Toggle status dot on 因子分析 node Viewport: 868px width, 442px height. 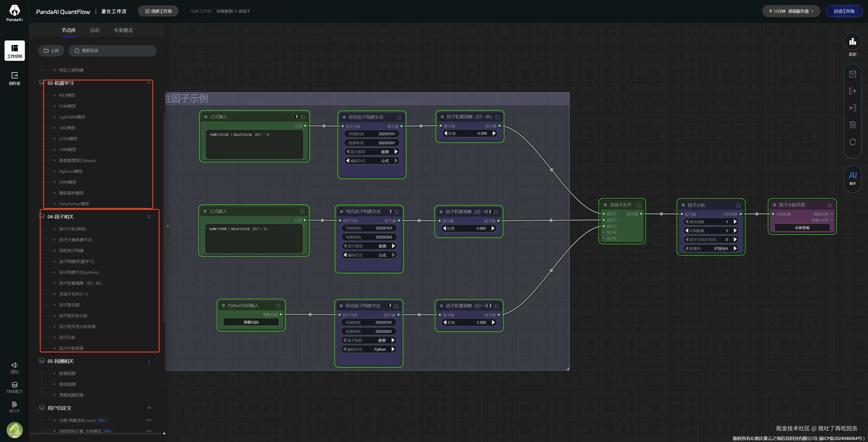pos(683,205)
